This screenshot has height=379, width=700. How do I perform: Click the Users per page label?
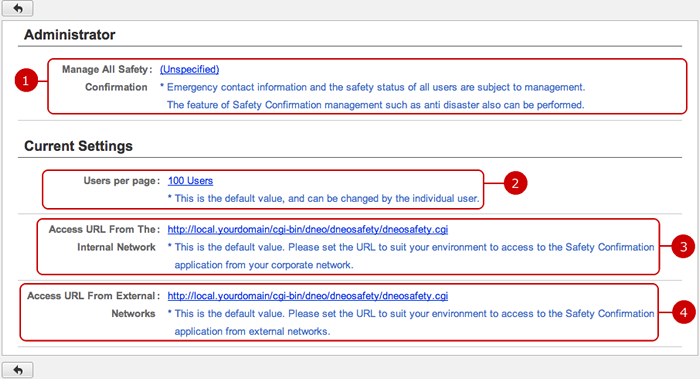[121, 181]
